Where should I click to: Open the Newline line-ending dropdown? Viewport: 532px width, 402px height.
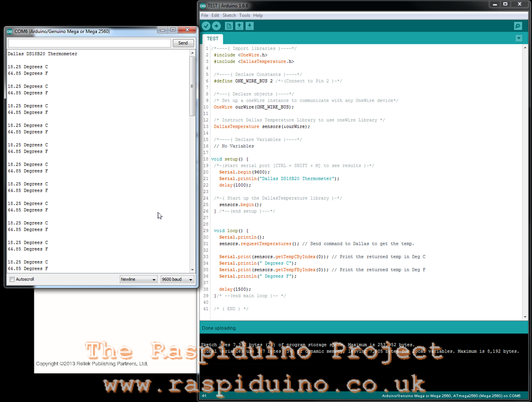pos(138,279)
